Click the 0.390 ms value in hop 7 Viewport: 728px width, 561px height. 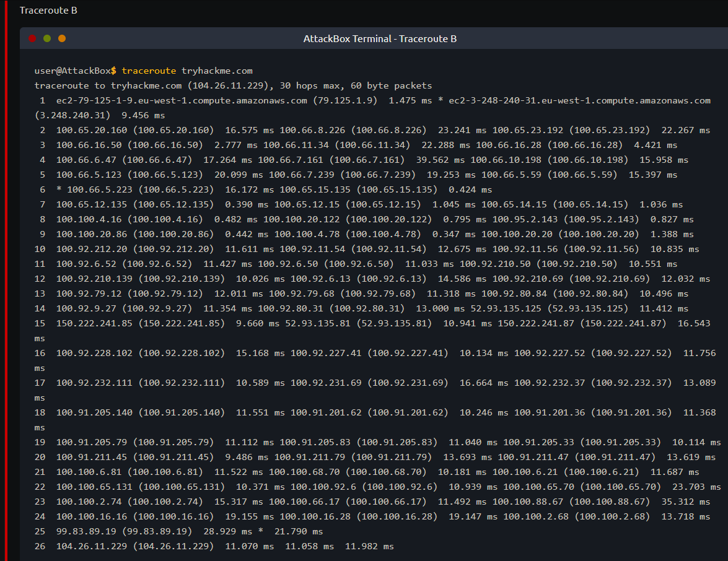247,204
